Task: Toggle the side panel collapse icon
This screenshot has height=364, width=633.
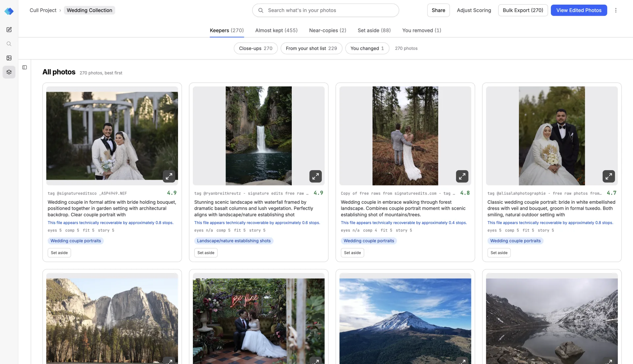Action: (24, 67)
